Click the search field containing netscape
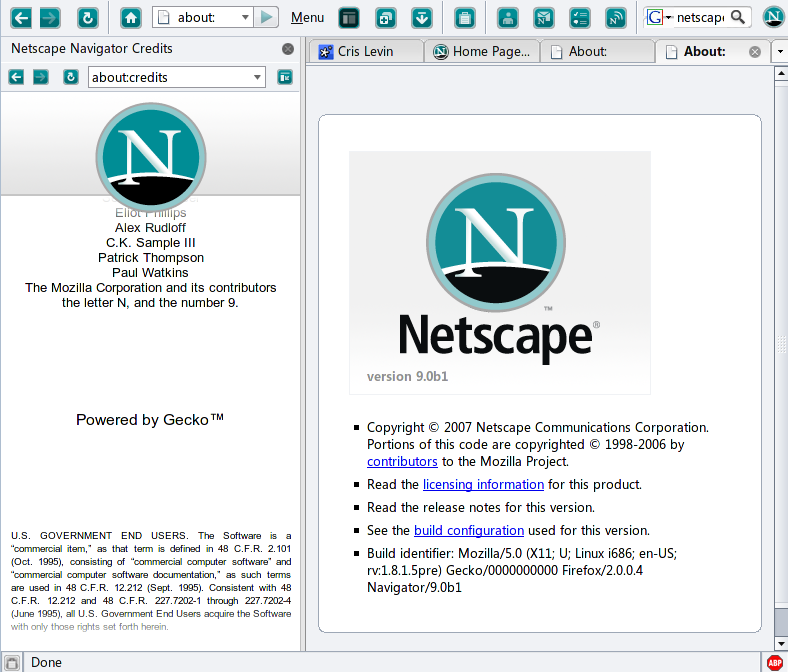The image size is (788, 672). 701,18
